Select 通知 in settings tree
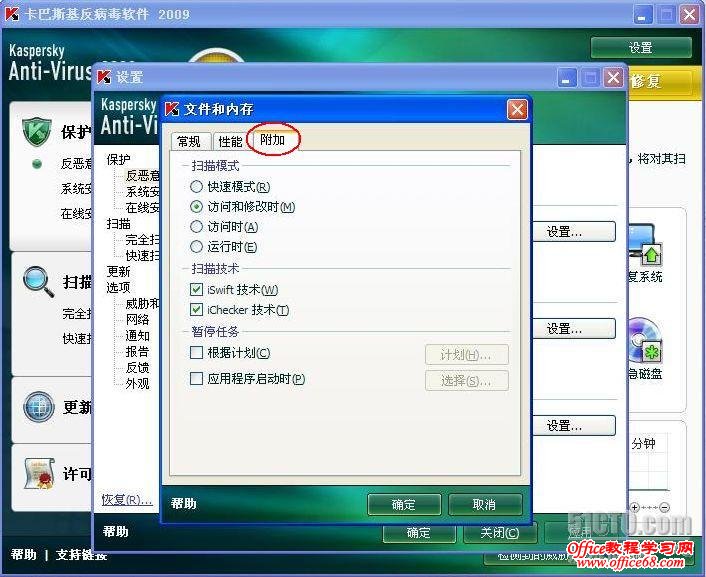This screenshot has width=706, height=577. click(137, 336)
